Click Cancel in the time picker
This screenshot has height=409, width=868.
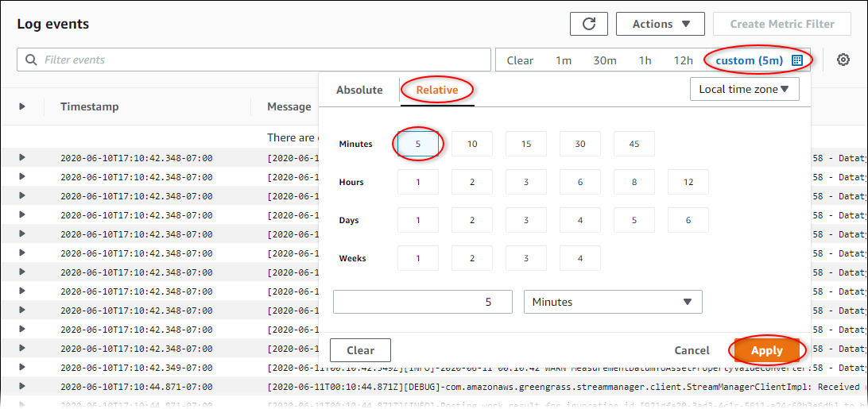(692, 350)
